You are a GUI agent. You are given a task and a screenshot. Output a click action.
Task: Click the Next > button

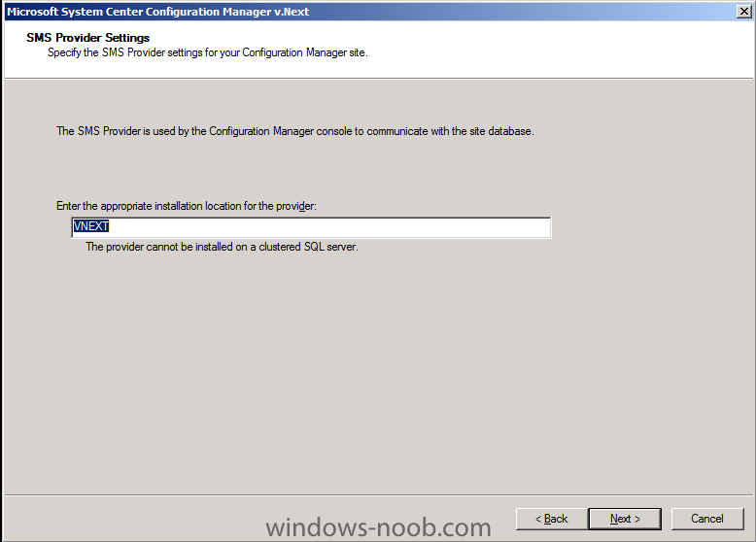[625, 519]
